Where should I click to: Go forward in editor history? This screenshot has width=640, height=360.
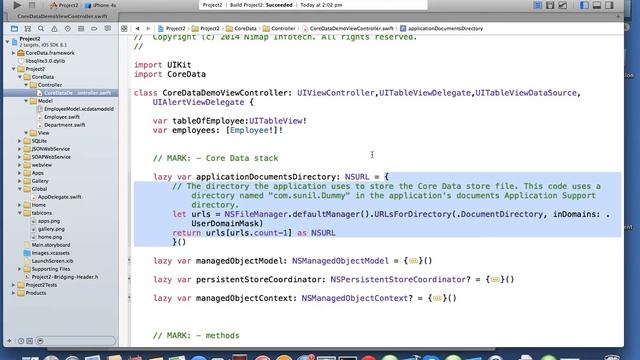tap(148, 29)
